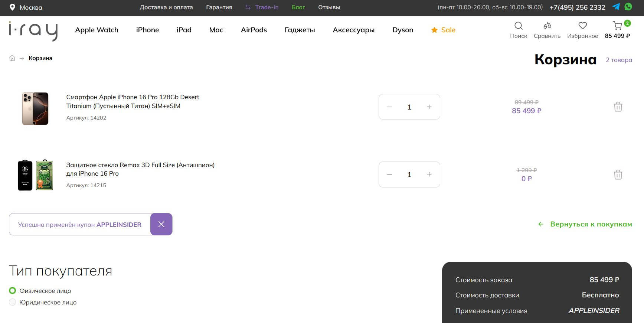Open the WhatsApp messenger icon
The width and height of the screenshot is (644, 323).
[x=628, y=7]
